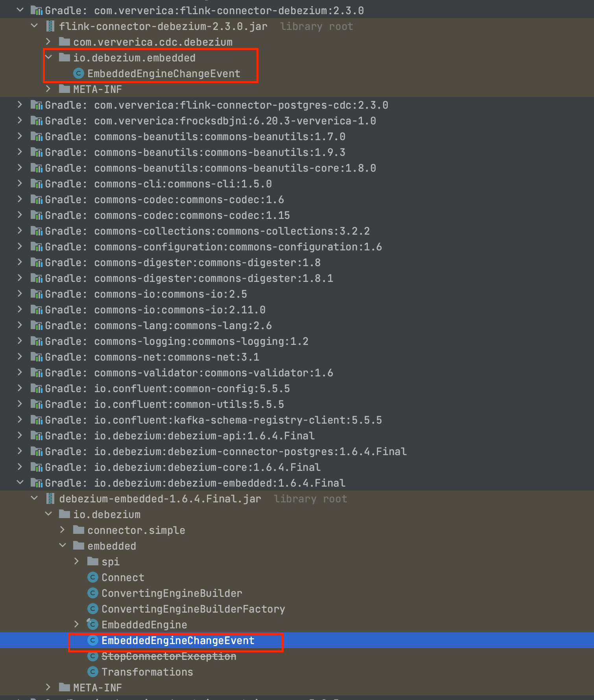
Task: Click the Transformations class icon
Action: click(93, 672)
